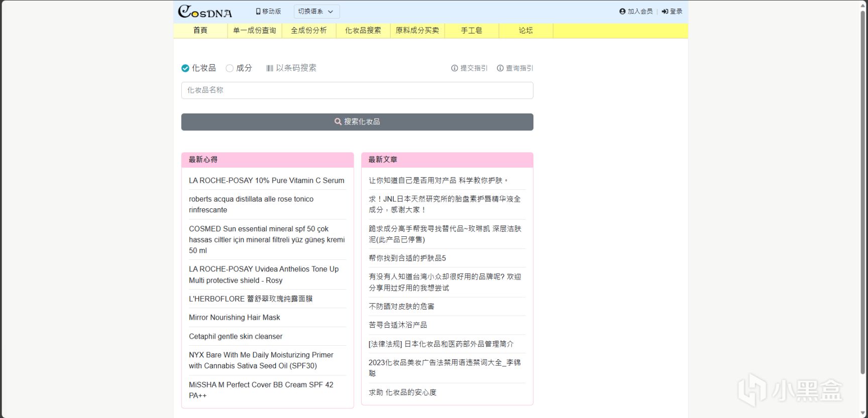
Task: Open the 论坛 forum menu item
Action: point(526,31)
